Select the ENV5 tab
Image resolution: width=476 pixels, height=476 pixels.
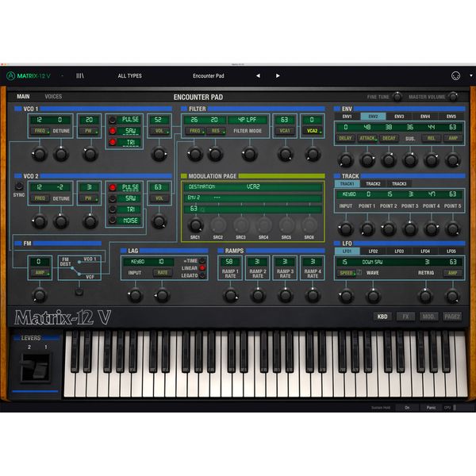(451, 117)
